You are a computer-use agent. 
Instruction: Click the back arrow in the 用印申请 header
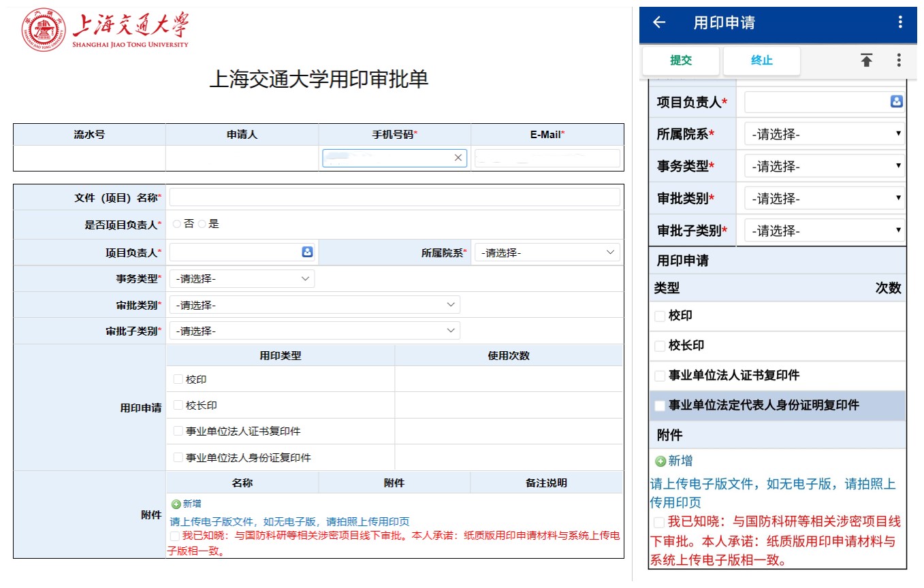659,22
